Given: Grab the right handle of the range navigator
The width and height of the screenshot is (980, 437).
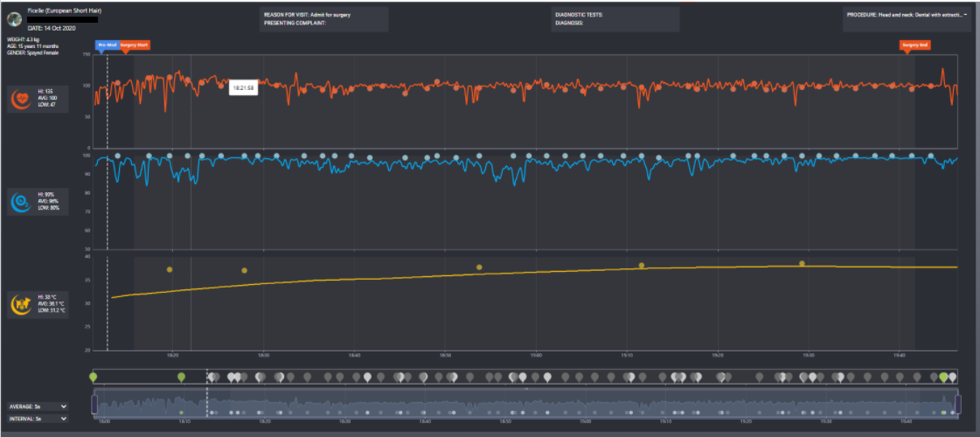Looking at the screenshot, I should tap(957, 403).
